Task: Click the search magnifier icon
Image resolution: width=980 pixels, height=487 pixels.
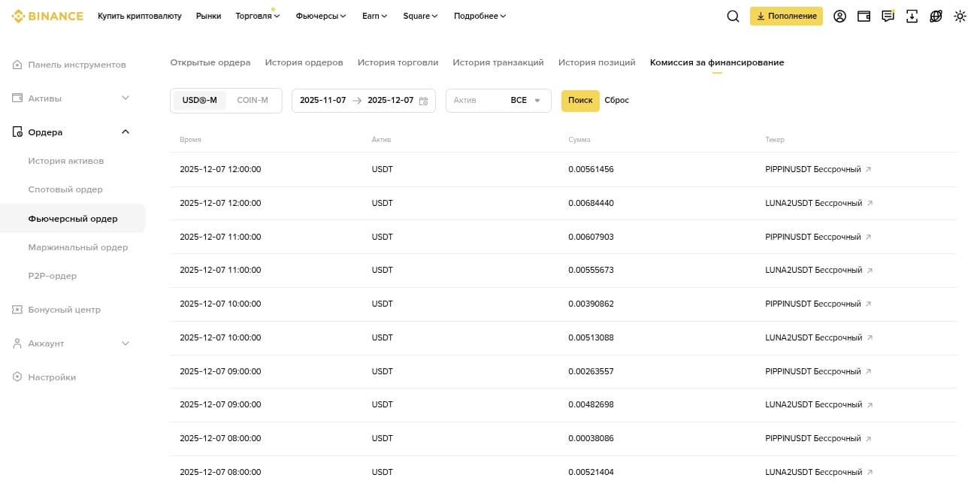Action: click(733, 16)
